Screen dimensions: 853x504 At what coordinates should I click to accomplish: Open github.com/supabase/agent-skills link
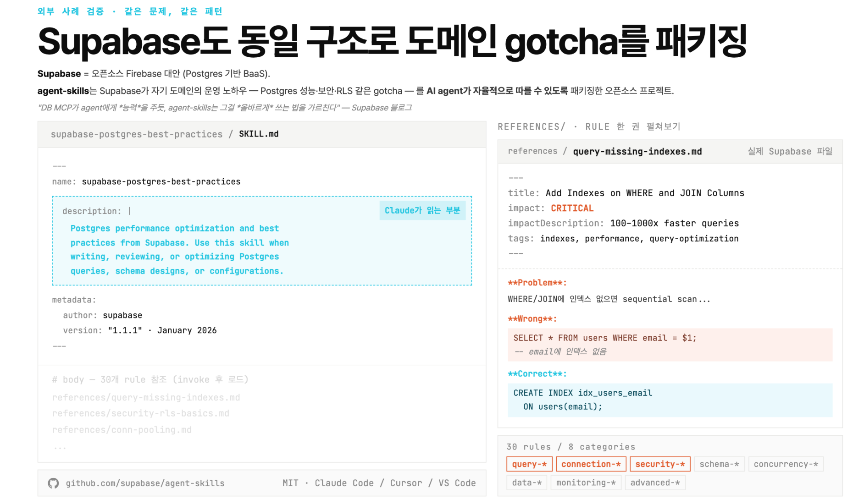(145, 483)
